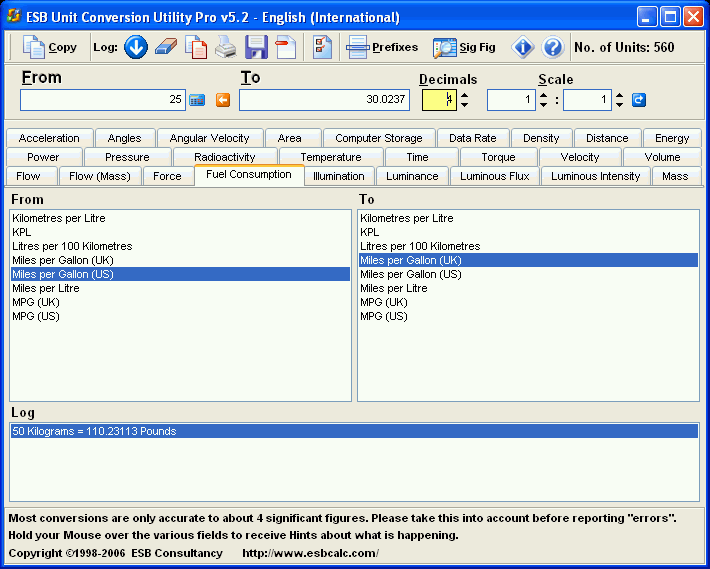The height and width of the screenshot is (569, 710).
Task: Pick MPG (UK) in the To list
Action: pyautogui.click(x=528, y=302)
